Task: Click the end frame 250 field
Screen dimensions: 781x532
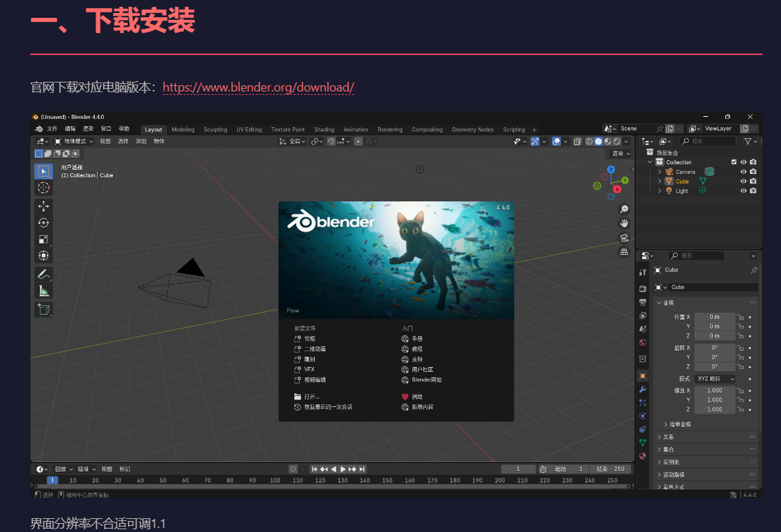Action: coord(610,469)
